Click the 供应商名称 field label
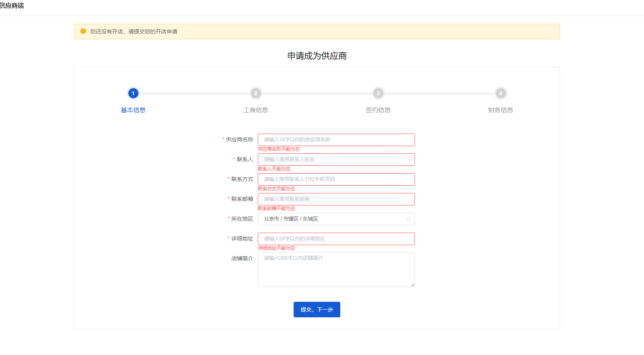The image size is (644, 355). click(240, 139)
